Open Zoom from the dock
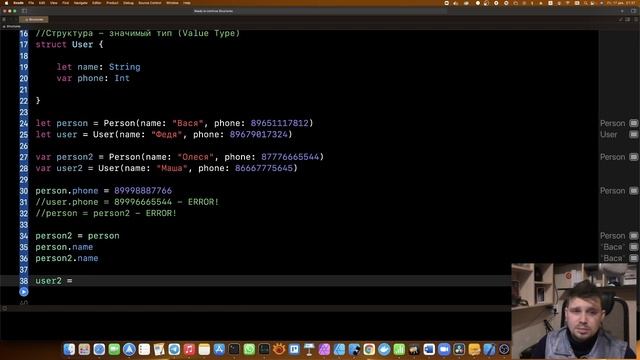Screen dimensions: 640x360 (x=444, y=349)
